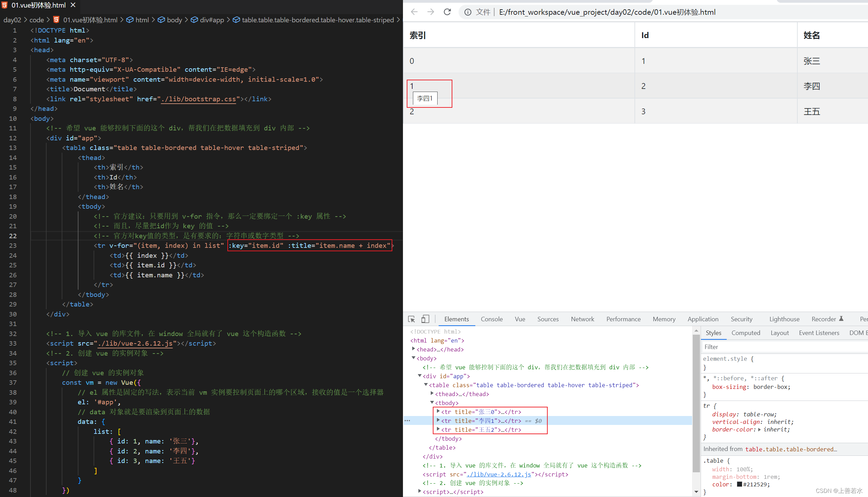Open the Recorder tab

(x=827, y=319)
